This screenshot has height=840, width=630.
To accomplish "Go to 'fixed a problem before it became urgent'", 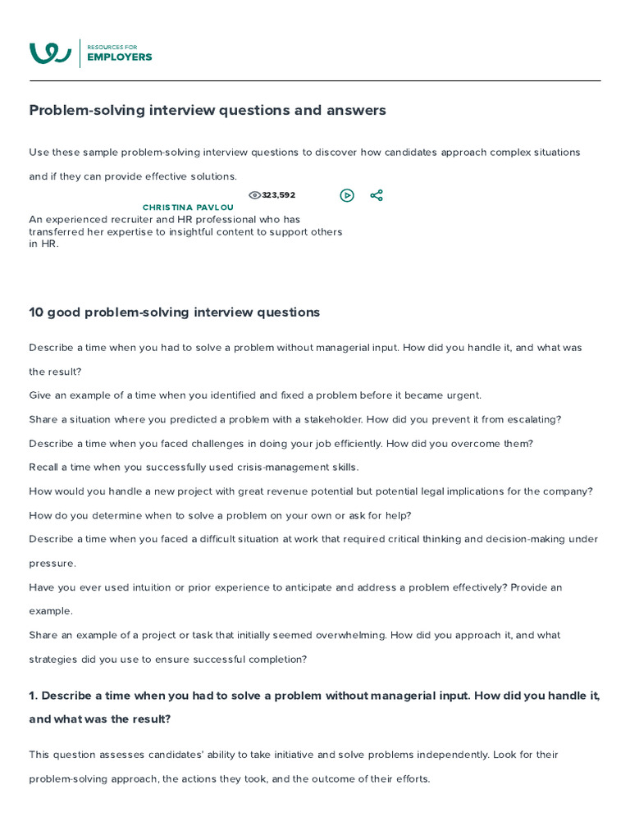I will point(255,395).
